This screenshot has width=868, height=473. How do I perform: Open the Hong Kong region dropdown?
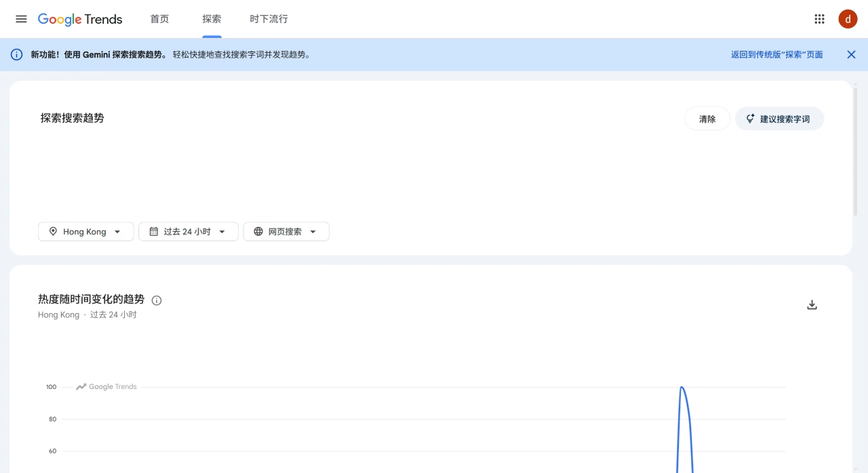point(86,232)
